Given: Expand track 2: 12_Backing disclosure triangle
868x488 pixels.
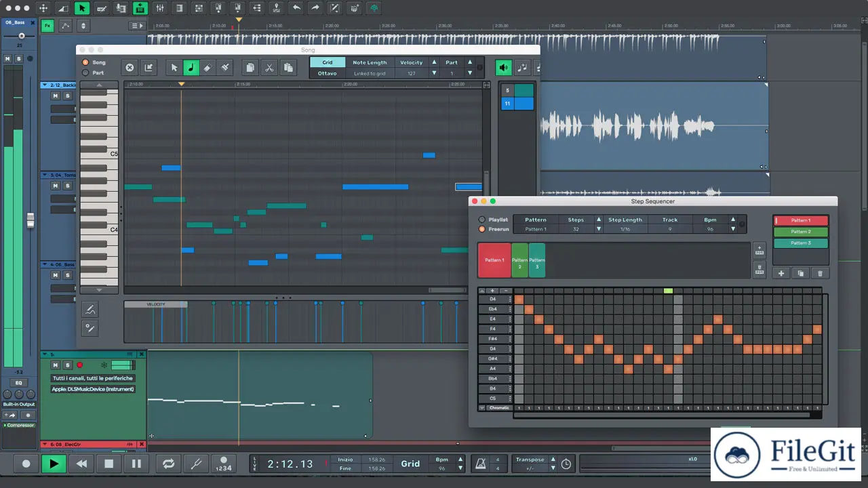Looking at the screenshot, I should point(45,85).
